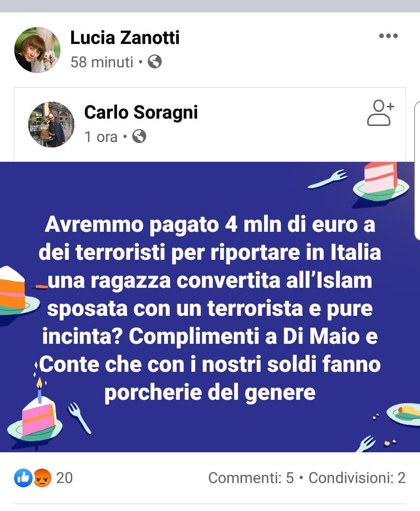
Task: Tap the globe privacy icon beside 58 minuti
Action: tap(155, 61)
